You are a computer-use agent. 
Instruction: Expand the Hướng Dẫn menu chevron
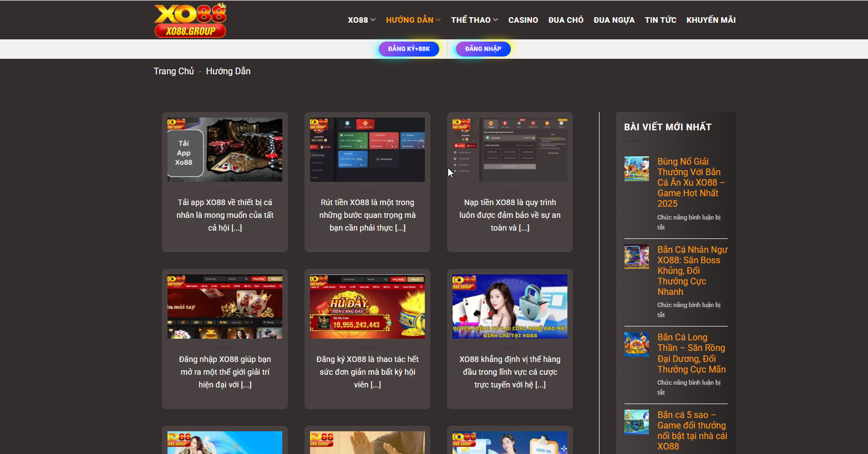coord(438,20)
